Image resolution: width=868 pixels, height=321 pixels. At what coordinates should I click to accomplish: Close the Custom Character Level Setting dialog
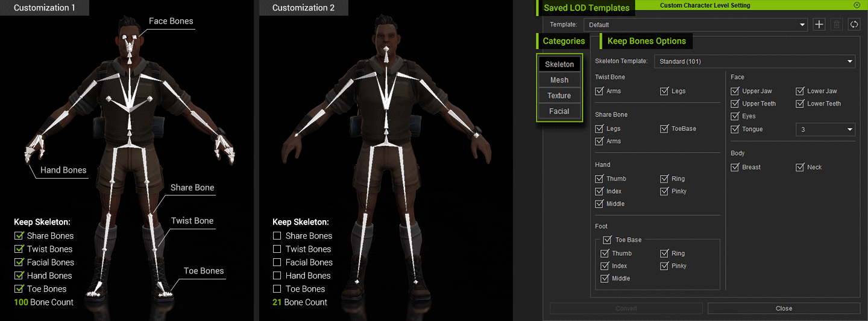tap(857, 5)
